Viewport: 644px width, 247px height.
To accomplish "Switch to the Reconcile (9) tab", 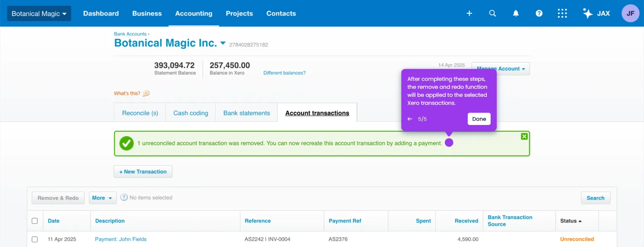I will (x=140, y=113).
